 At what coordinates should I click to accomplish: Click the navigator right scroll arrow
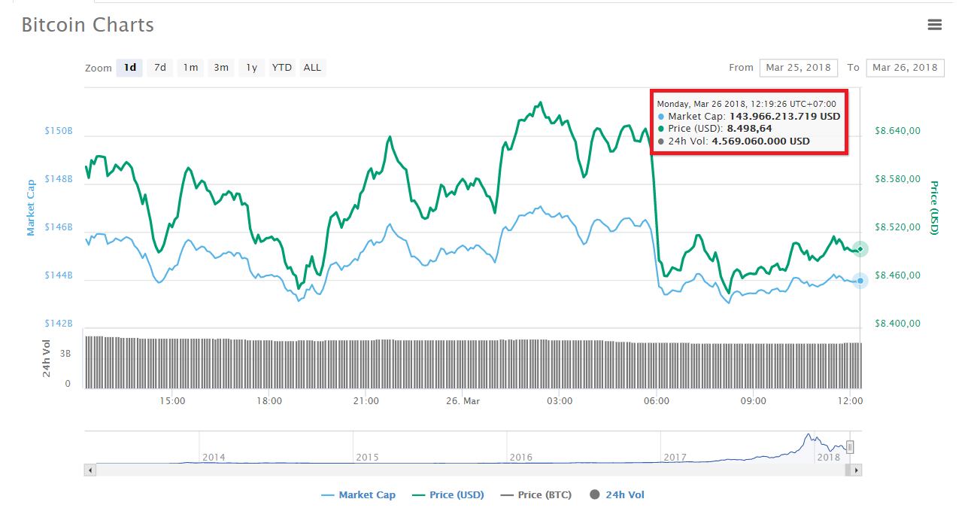click(x=856, y=470)
